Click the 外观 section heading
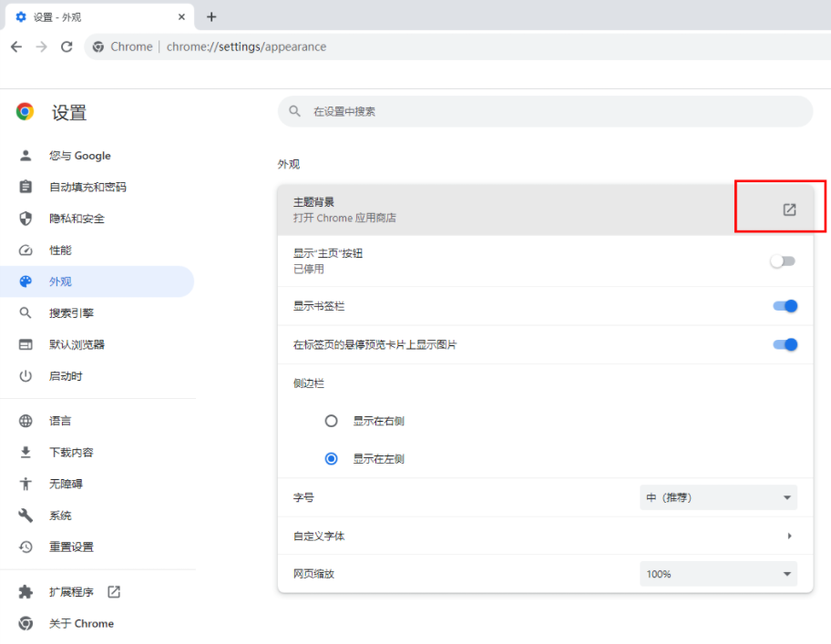The width and height of the screenshot is (831, 644). pos(288,164)
